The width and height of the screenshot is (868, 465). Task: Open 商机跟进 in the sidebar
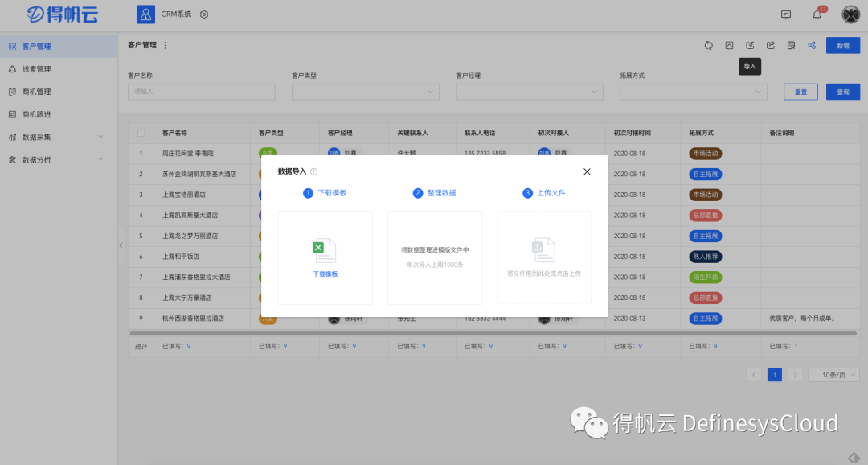pos(58,115)
